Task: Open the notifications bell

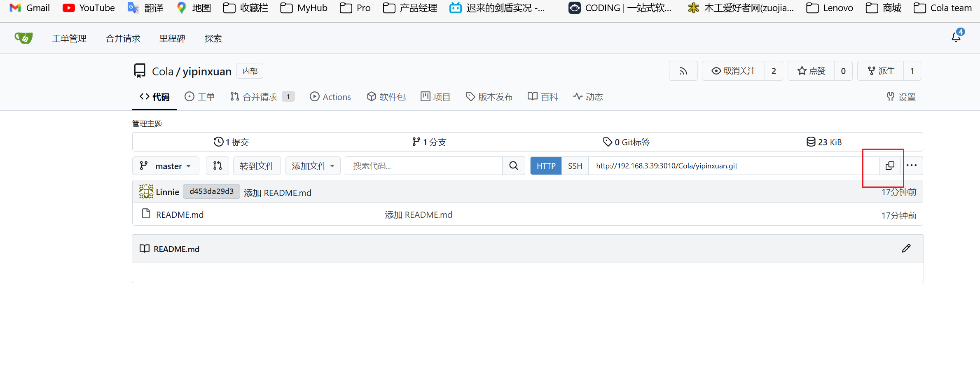Action: [956, 37]
